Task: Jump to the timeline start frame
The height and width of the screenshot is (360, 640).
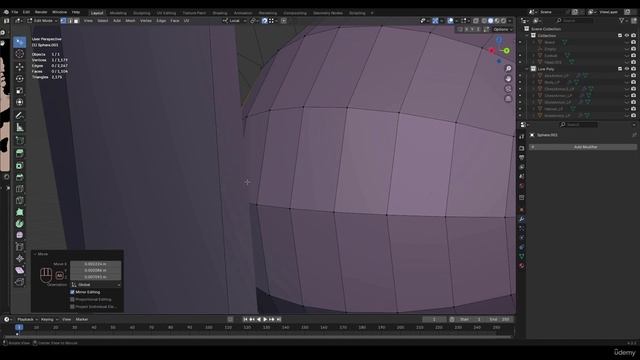Action: [x=245, y=320]
